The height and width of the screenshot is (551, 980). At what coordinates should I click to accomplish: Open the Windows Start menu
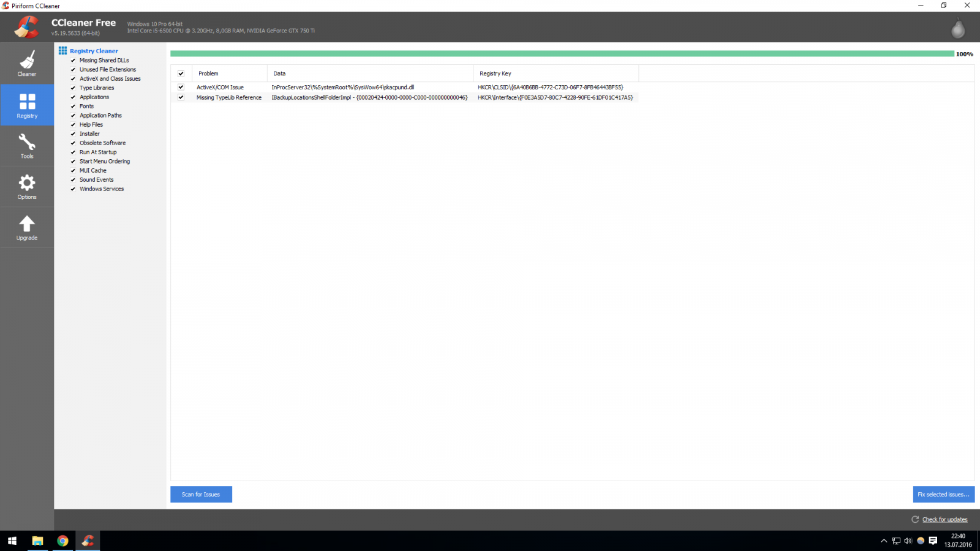point(12,541)
